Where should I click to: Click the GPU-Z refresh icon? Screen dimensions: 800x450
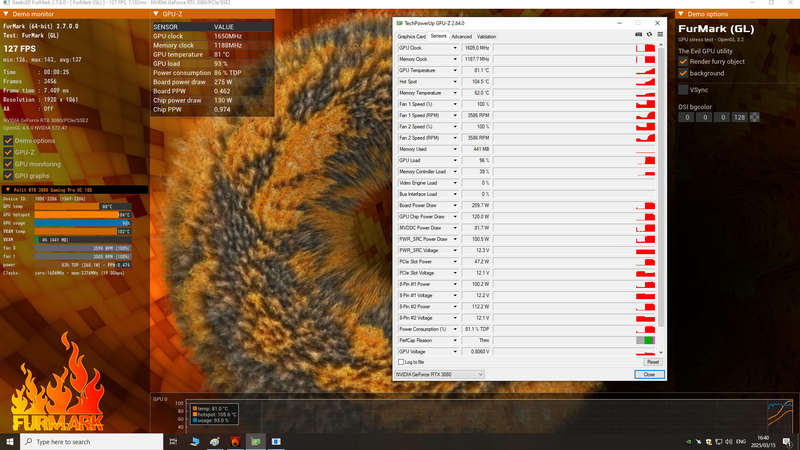point(649,35)
